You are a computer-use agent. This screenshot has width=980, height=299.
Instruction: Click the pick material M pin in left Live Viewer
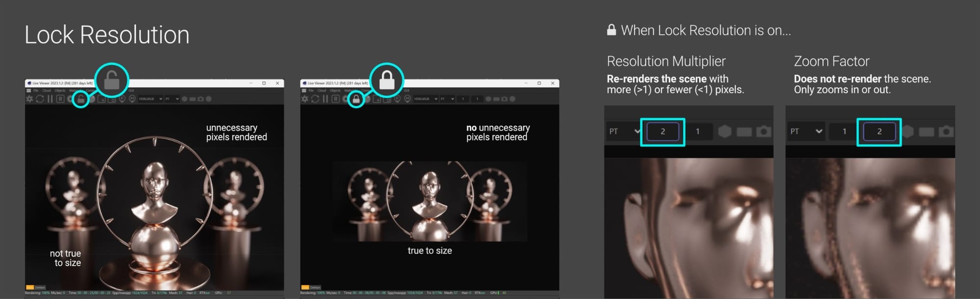coord(132,100)
